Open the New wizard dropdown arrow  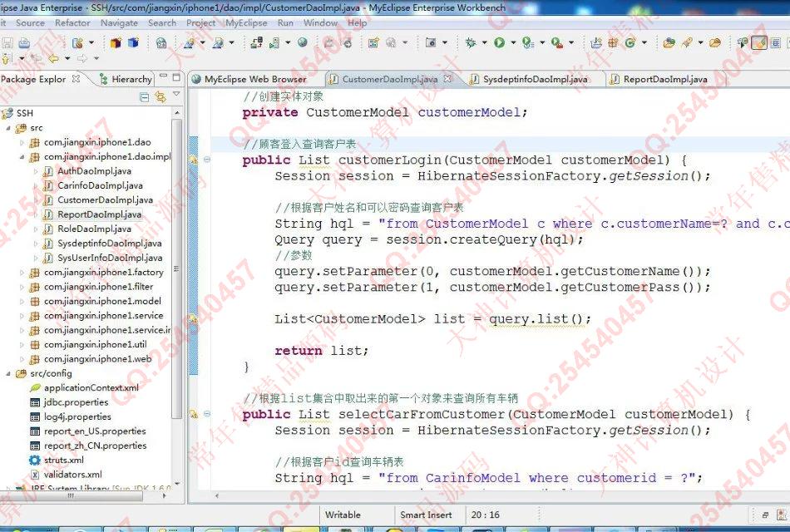pos(91,43)
